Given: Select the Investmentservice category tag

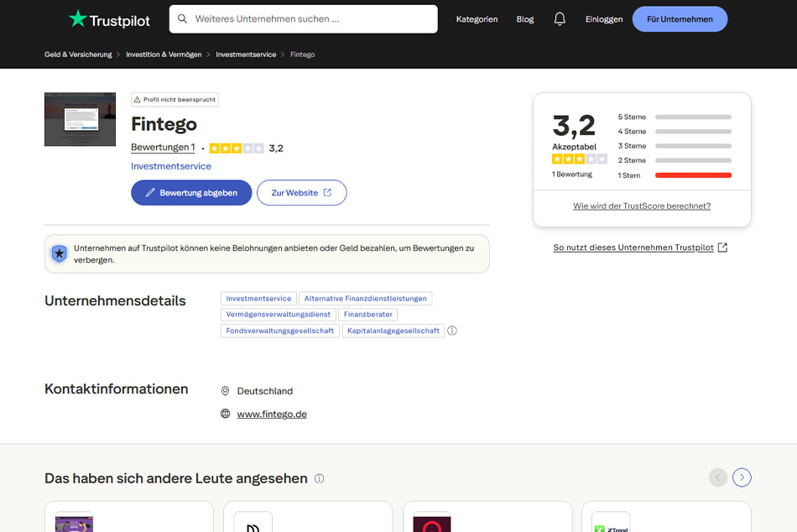Looking at the screenshot, I should click(x=258, y=299).
